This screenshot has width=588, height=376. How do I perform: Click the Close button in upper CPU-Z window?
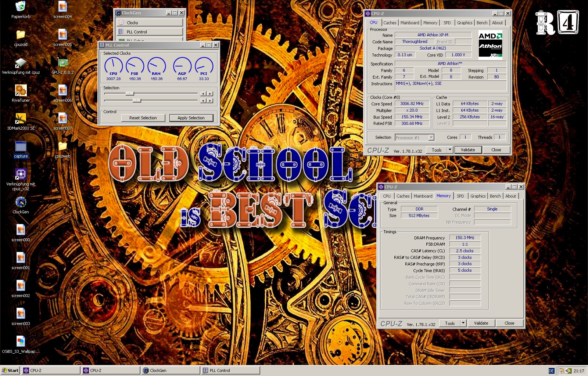tap(496, 150)
